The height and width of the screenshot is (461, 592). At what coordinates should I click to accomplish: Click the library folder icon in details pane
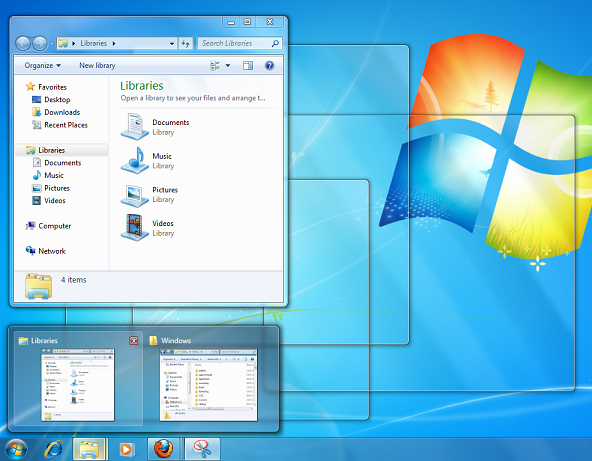pos(38,286)
